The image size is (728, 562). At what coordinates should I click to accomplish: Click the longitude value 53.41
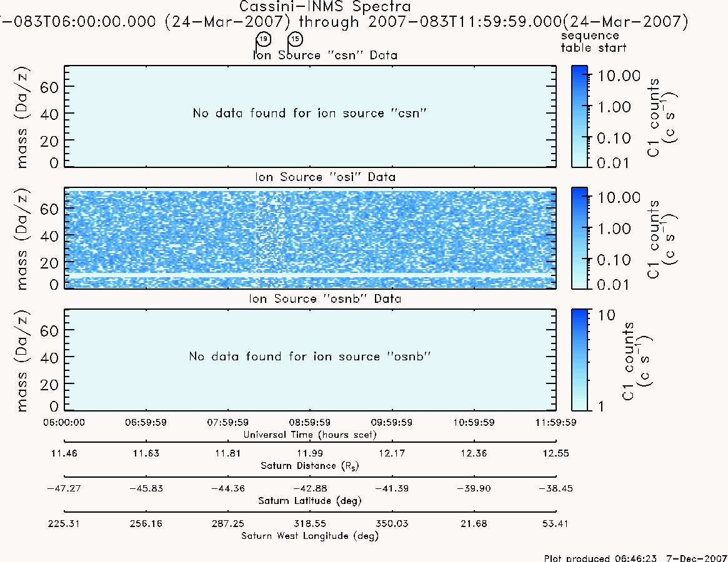(x=556, y=524)
